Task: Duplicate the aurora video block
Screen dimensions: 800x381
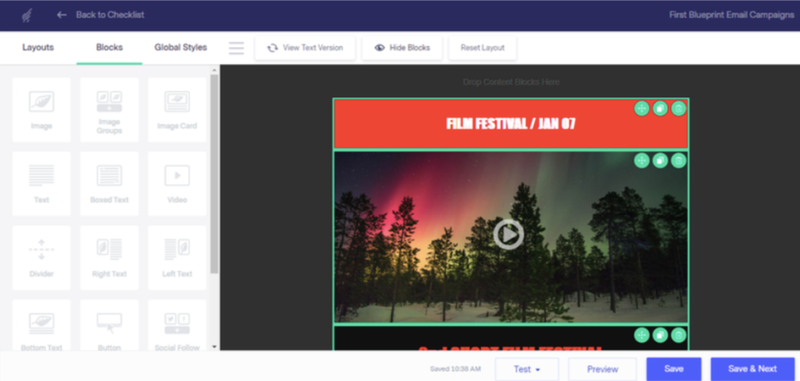Action: click(x=660, y=161)
